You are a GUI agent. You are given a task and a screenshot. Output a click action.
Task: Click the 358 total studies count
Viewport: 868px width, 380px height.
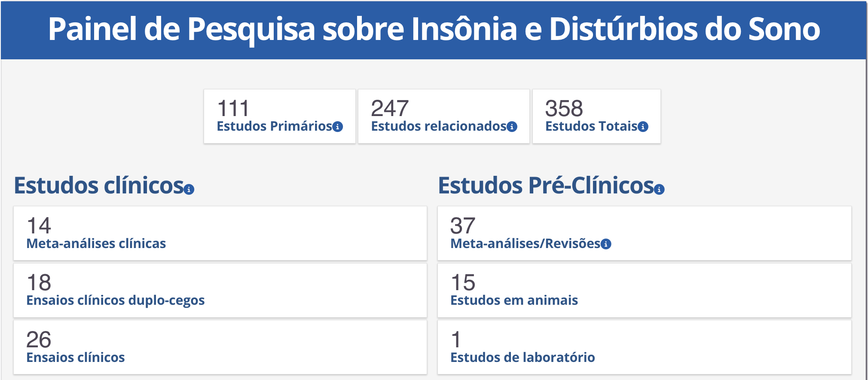(564, 108)
